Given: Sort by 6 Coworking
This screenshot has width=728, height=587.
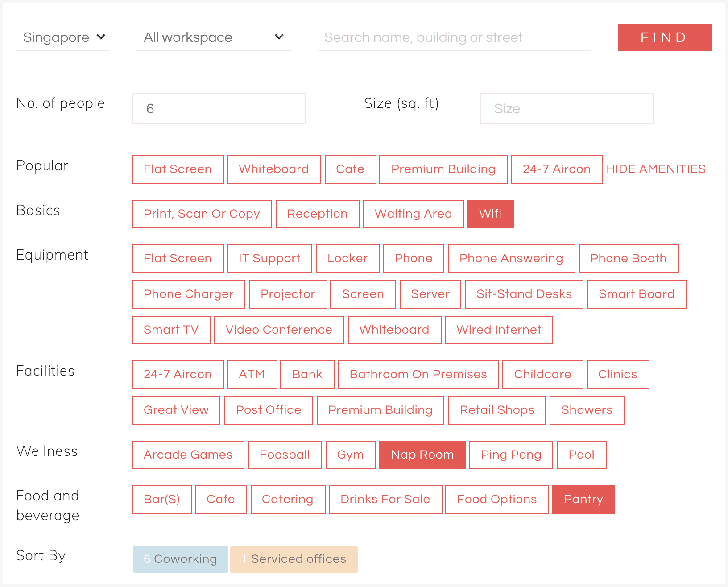Looking at the screenshot, I should pyautogui.click(x=181, y=559).
